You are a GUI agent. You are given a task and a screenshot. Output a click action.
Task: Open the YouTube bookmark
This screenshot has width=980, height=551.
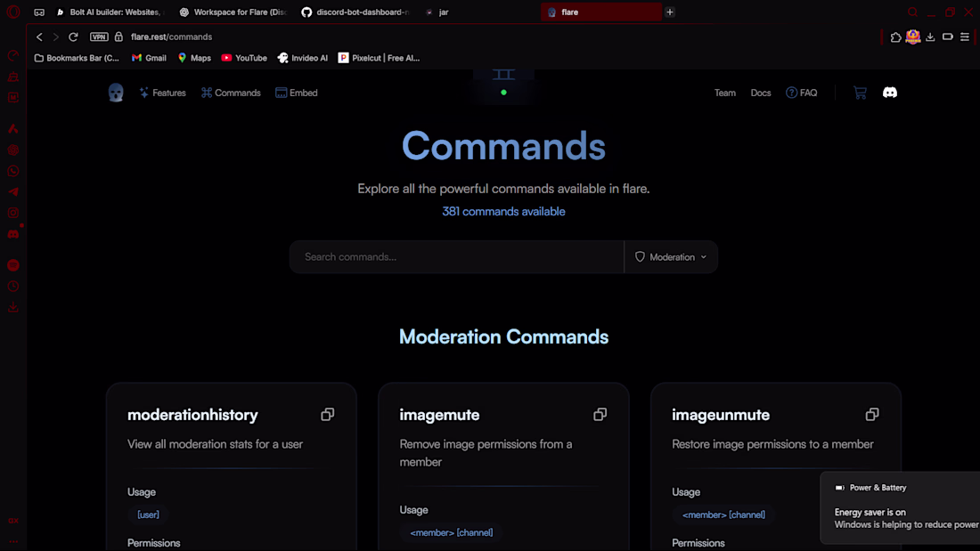244,58
